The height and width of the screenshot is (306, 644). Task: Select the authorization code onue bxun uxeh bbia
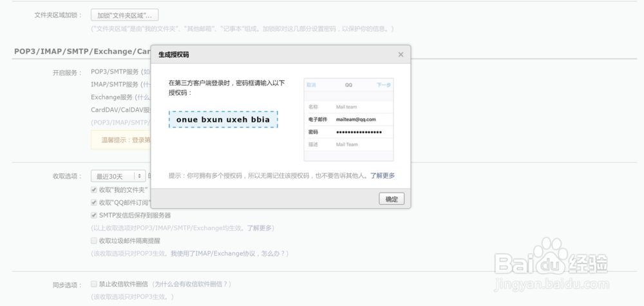click(223, 120)
